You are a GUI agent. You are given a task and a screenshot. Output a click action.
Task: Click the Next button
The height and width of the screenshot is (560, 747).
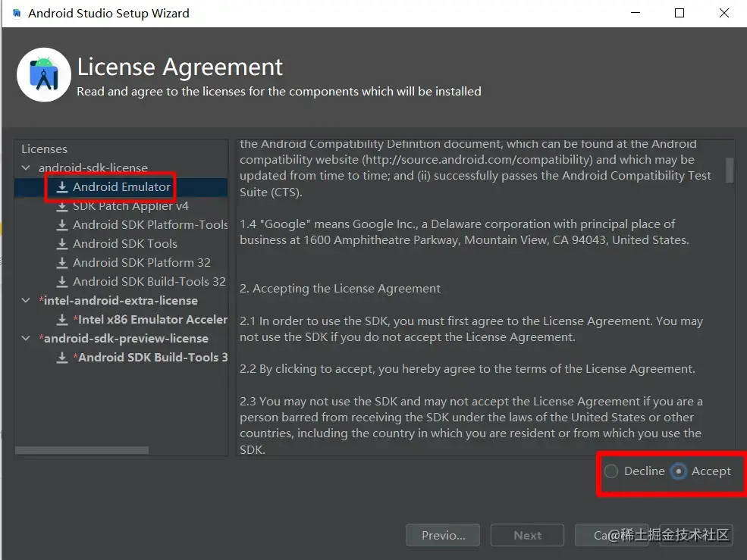pyautogui.click(x=527, y=535)
